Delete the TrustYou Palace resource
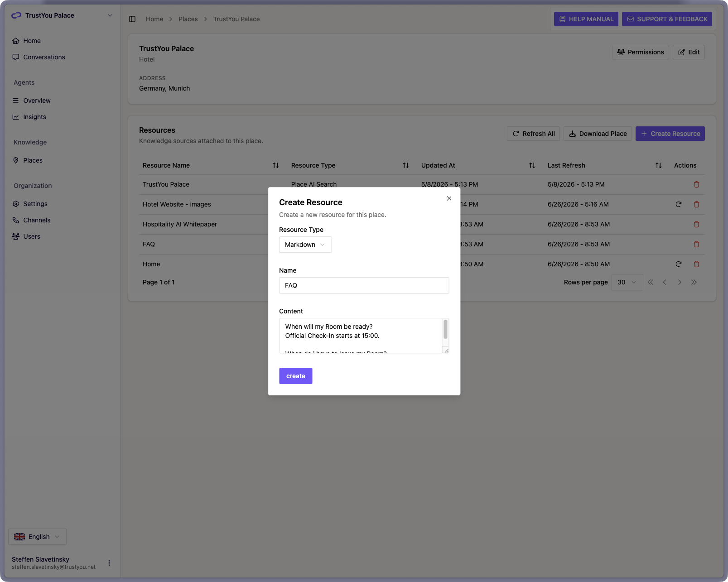 [697, 184]
